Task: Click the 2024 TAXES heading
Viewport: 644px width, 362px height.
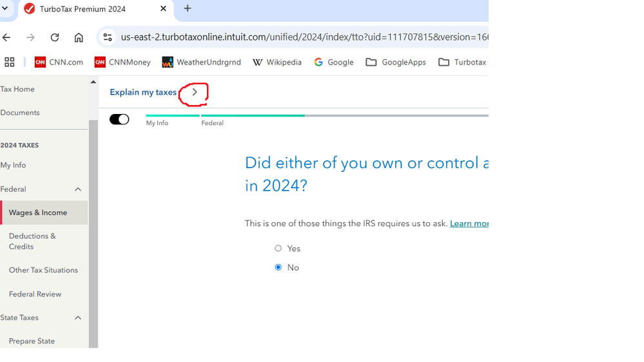Action: click(19, 146)
